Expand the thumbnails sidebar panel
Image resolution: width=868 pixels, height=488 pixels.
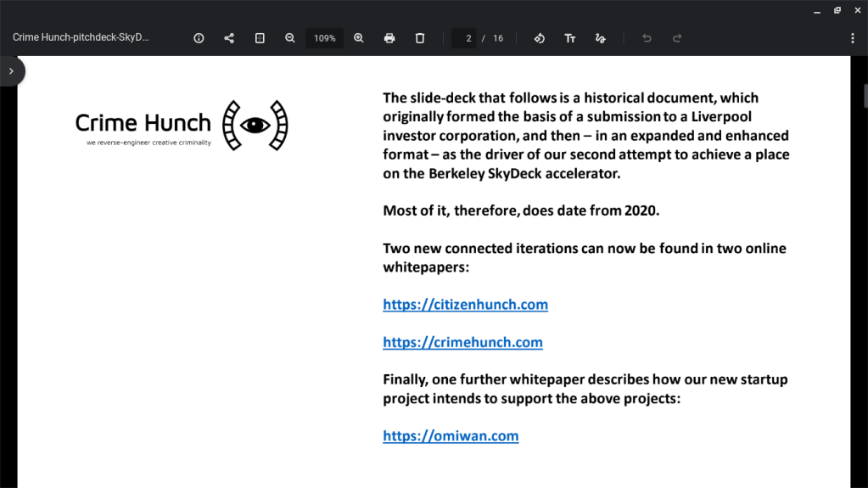tap(11, 71)
